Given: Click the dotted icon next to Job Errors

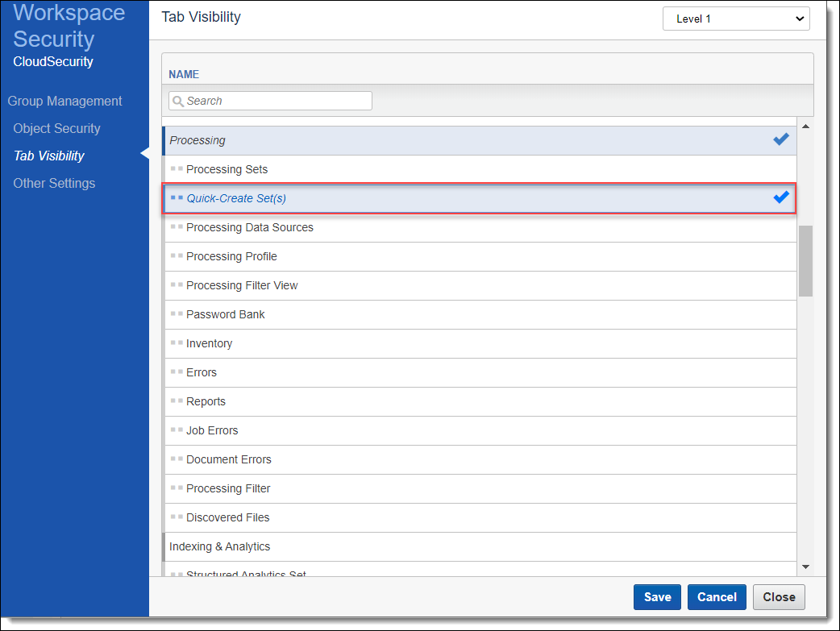Looking at the screenshot, I should coord(176,430).
